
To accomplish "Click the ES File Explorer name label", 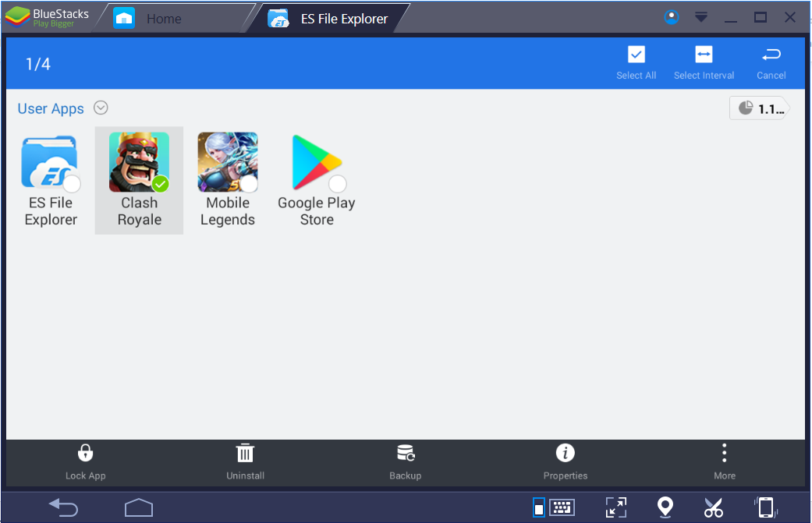I will [x=51, y=211].
